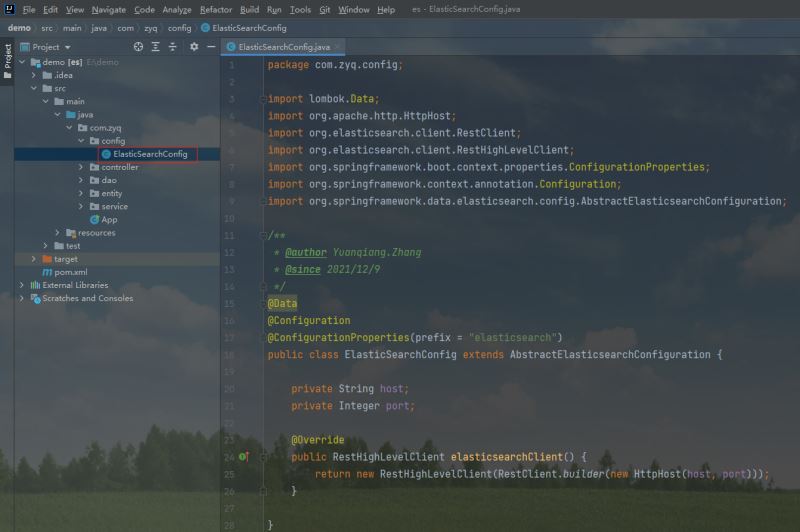Open the Refactor menu

(x=216, y=9)
